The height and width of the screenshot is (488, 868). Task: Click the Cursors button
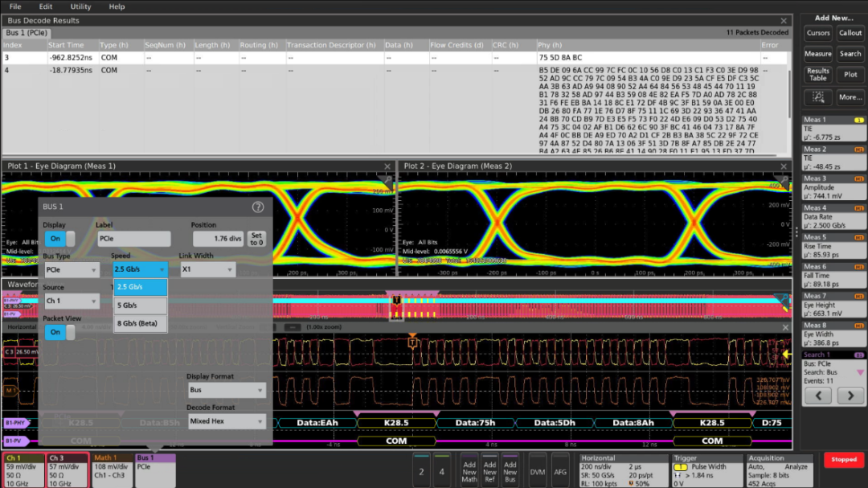[x=818, y=33]
